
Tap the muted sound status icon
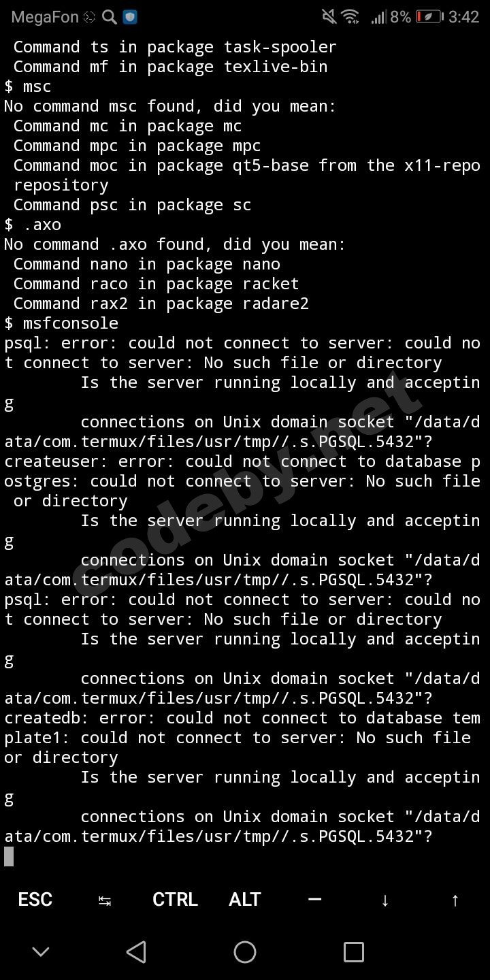pos(329,17)
